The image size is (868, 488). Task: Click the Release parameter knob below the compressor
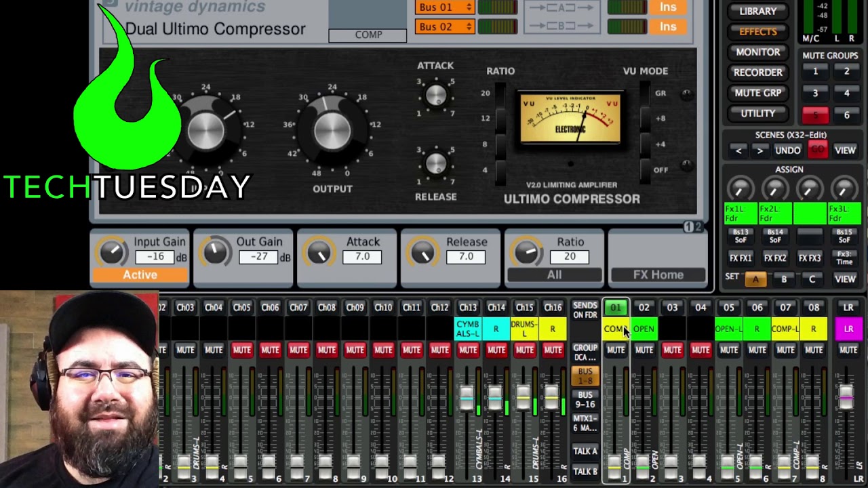[x=423, y=252]
